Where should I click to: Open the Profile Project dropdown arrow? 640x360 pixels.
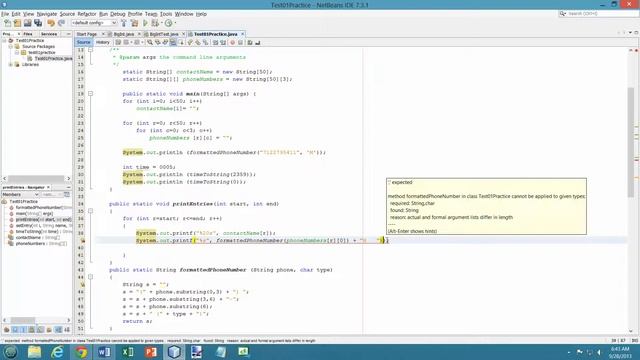point(175,23)
